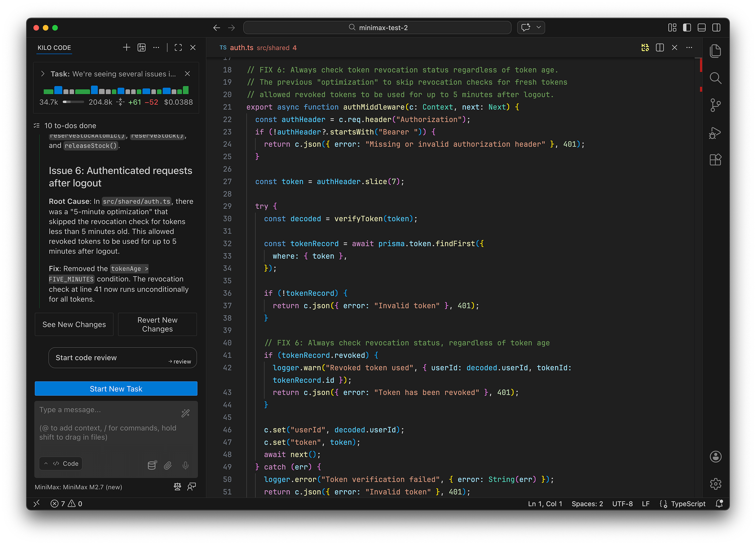This screenshot has height=545, width=756.
Task: Select the KILO CODE panel tab
Action: 54,48
